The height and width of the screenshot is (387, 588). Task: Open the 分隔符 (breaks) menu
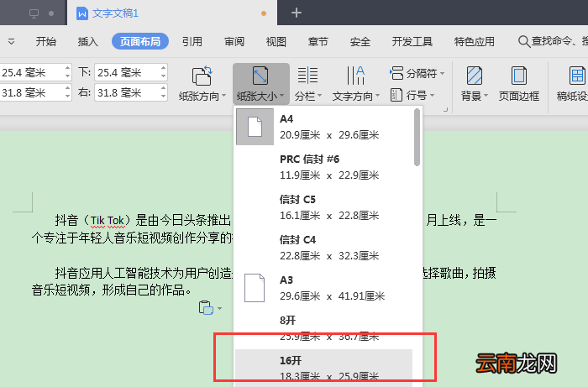pos(417,73)
